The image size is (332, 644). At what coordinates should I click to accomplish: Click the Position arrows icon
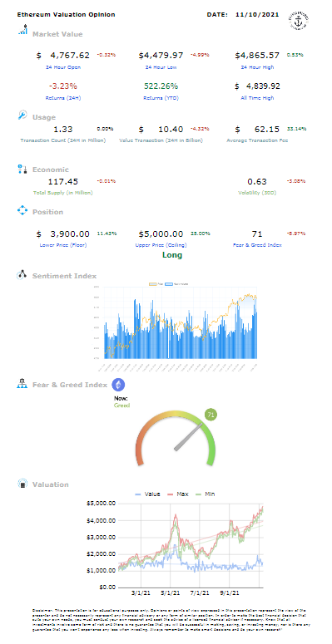(22, 211)
